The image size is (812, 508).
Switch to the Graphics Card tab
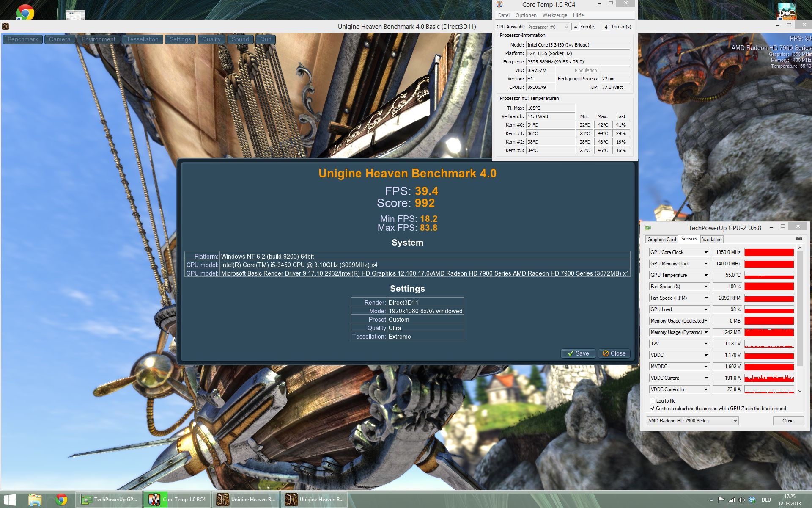[x=661, y=240]
